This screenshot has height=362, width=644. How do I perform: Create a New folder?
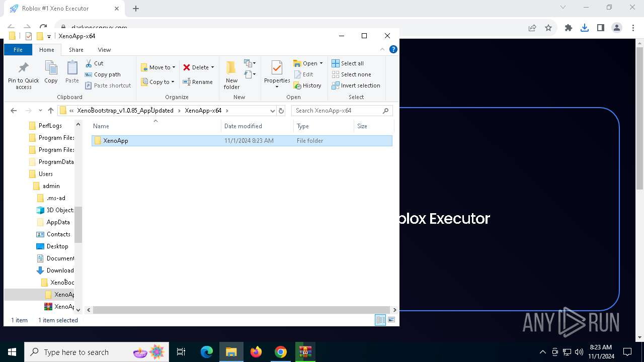[x=231, y=75]
